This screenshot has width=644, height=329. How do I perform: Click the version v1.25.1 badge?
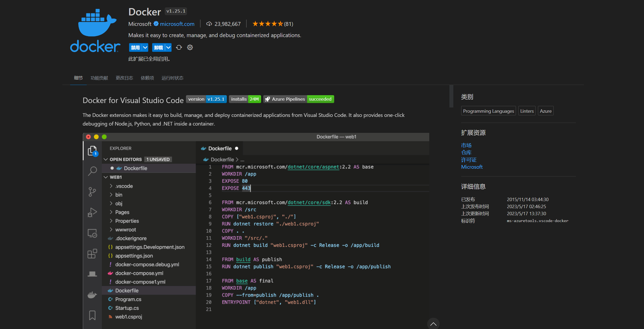pyautogui.click(x=206, y=99)
